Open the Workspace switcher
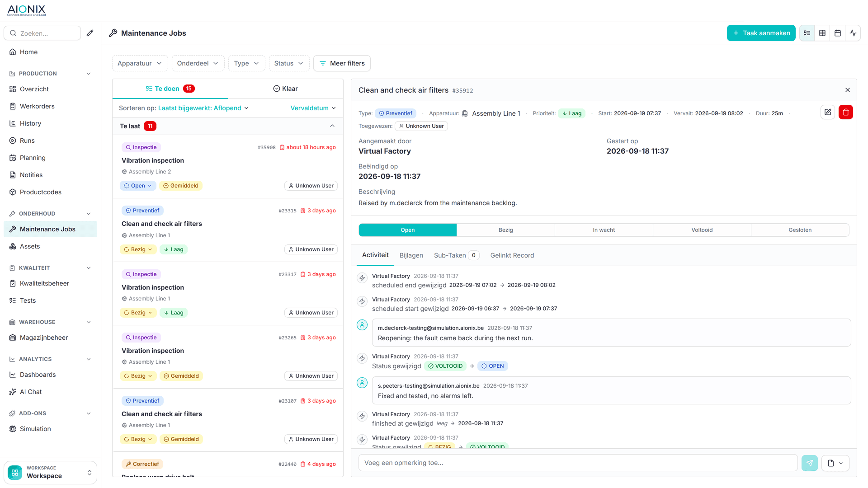Viewport: 868px width, 488px height. click(x=50, y=472)
